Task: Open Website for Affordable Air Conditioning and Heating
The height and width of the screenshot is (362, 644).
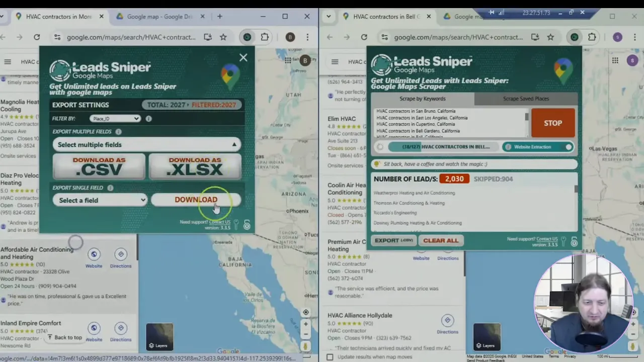Action: coord(94,258)
